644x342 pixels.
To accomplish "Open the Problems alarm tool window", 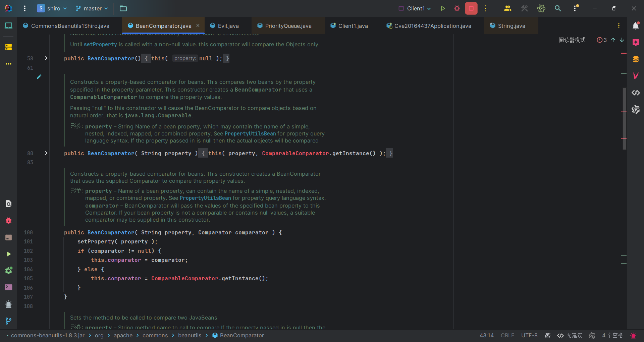I will 8,304.
